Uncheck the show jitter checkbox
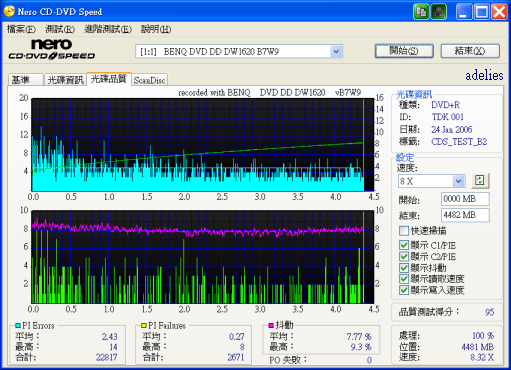 (404, 268)
